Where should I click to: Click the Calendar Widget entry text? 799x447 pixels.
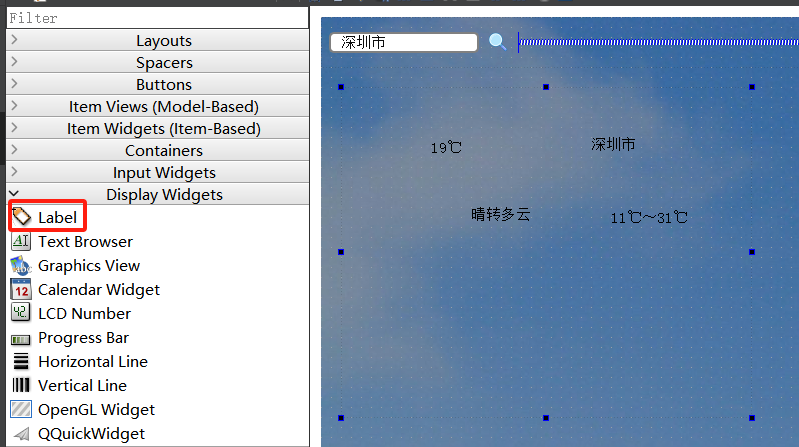tap(99, 290)
